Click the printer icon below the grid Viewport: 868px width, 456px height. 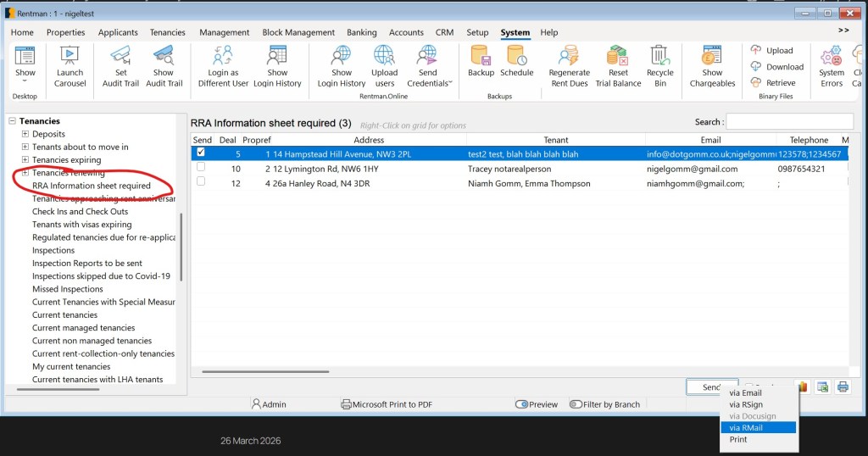tap(843, 387)
